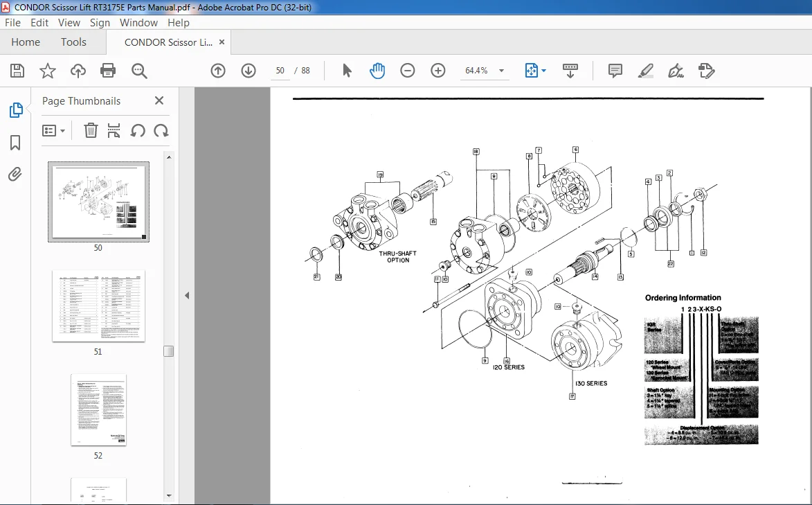Delete the selected page with the trash icon
812x505 pixels.
click(x=91, y=131)
